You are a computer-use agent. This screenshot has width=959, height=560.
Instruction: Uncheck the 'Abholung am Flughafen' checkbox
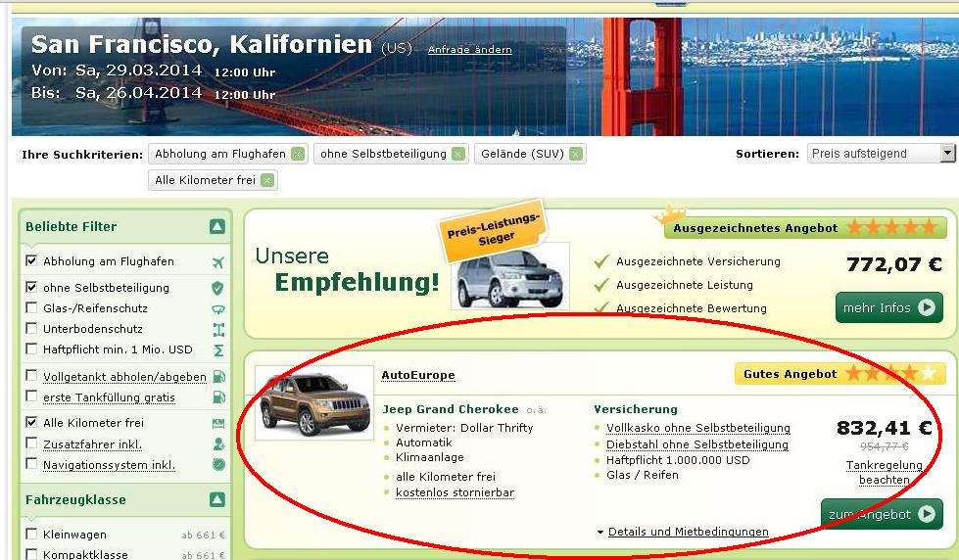[x=32, y=261]
